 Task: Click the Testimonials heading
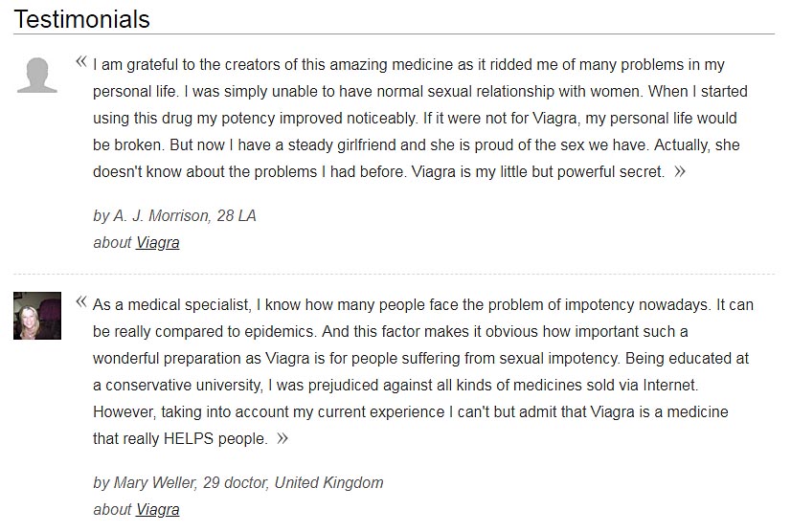81,19
